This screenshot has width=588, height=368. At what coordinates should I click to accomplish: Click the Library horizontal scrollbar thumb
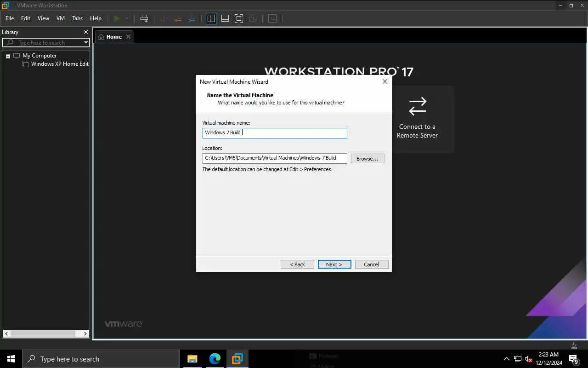[43, 333]
